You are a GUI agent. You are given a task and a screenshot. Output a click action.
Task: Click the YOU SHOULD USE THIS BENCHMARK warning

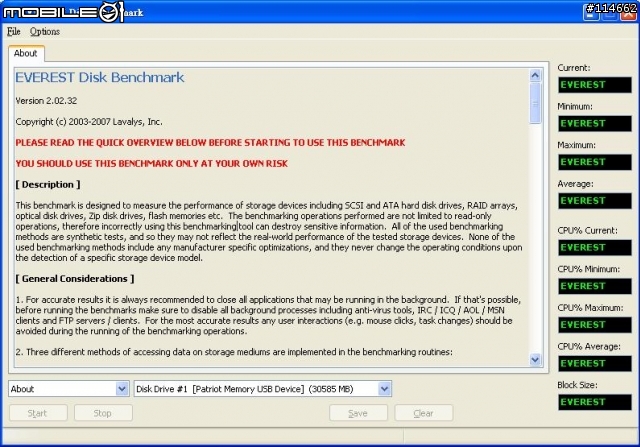tap(151, 163)
